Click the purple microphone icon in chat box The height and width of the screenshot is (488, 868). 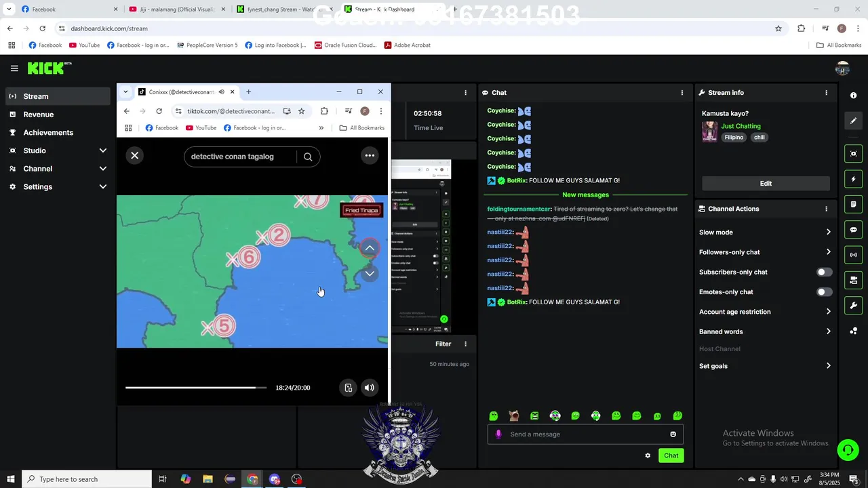click(498, 434)
